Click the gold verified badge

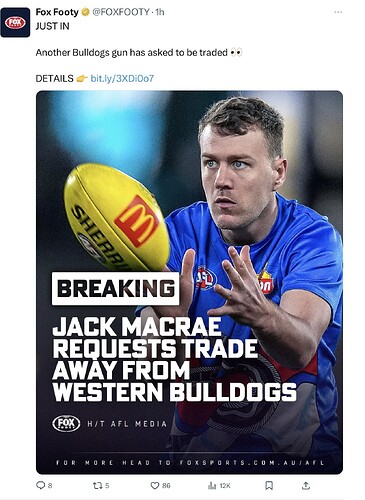click(x=85, y=12)
